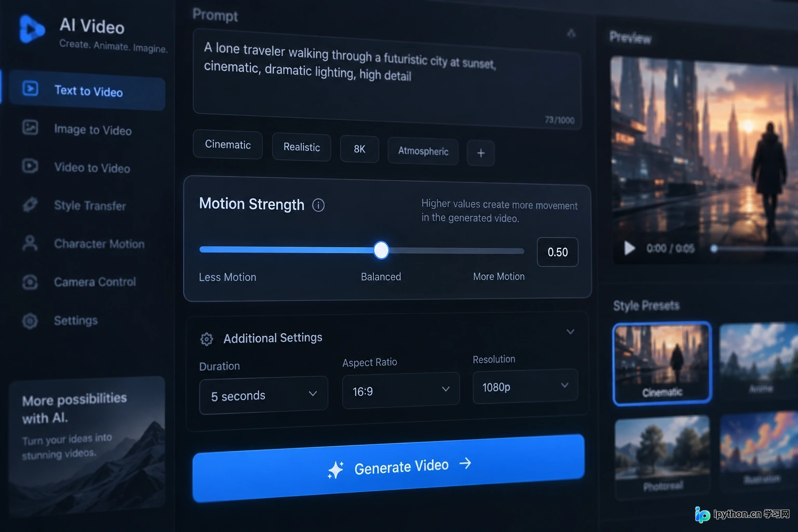Click the "More possibilities with AI." promo card
The width and height of the screenshot is (798, 532).
(x=87, y=447)
